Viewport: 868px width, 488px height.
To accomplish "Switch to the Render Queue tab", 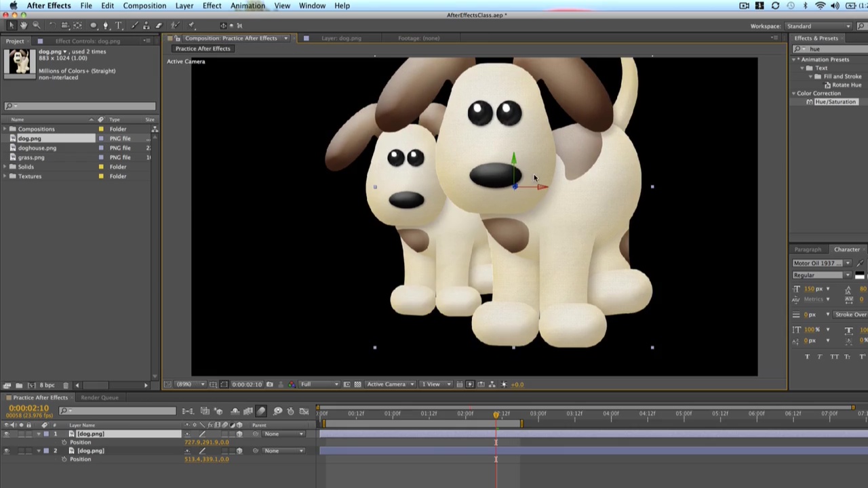I will click(x=99, y=397).
